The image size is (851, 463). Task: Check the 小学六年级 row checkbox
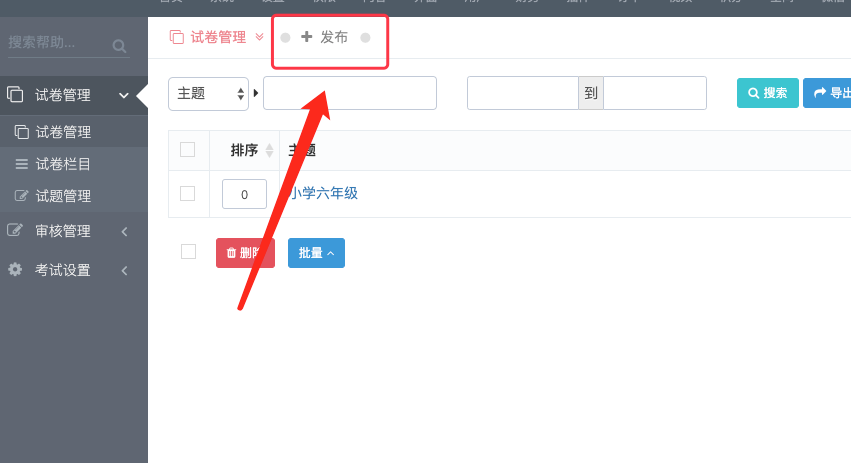click(x=187, y=193)
